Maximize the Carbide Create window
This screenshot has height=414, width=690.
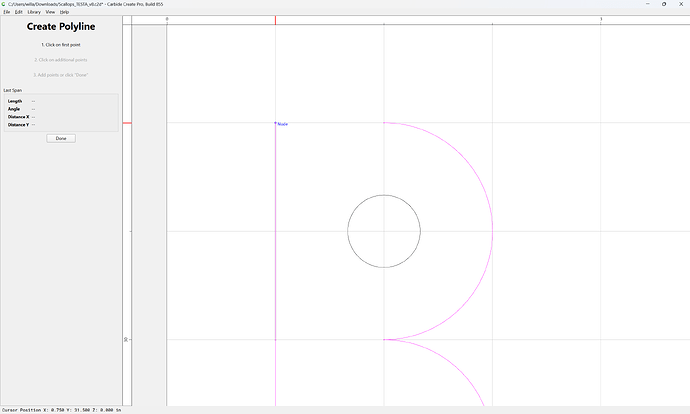point(664,4)
